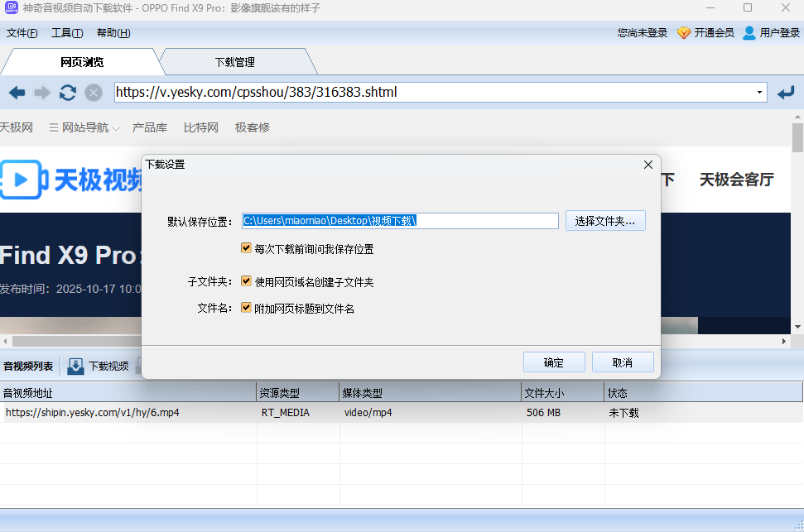The image size is (804, 532).
Task: Click the refresh page icon
Action: pos(68,93)
